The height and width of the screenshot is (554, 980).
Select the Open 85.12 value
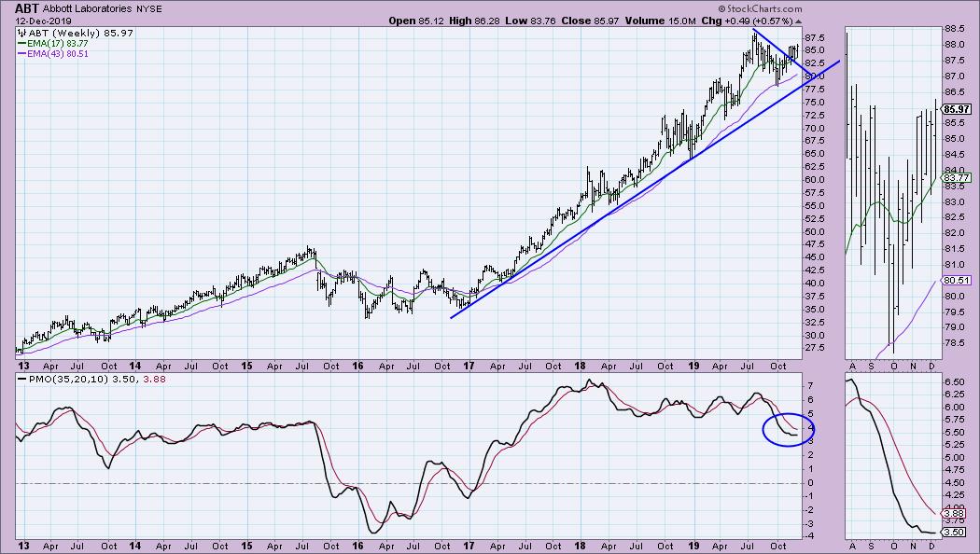point(418,21)
